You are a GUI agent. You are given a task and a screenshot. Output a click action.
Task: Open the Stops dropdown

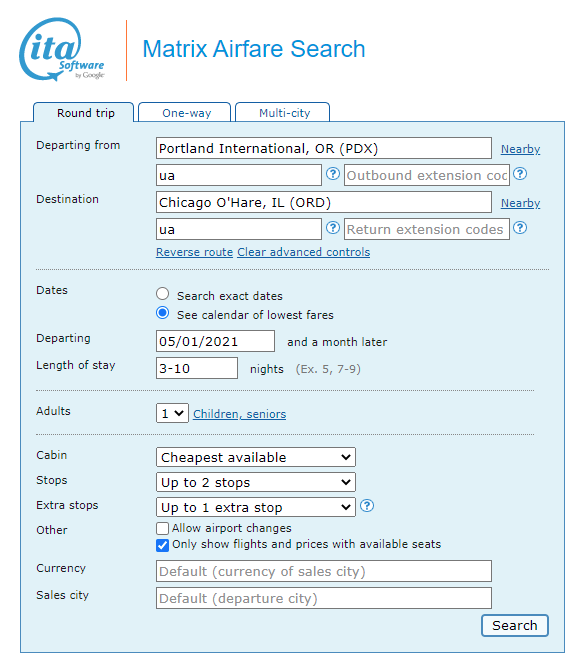pyautogui.click(x=256, y=482)
